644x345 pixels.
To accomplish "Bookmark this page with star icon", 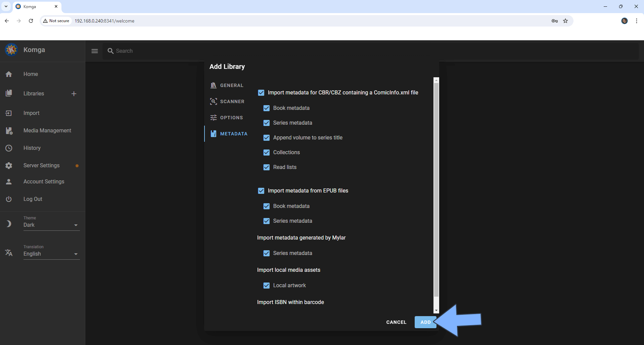I will pyautogui.click(x=565, y=21).
